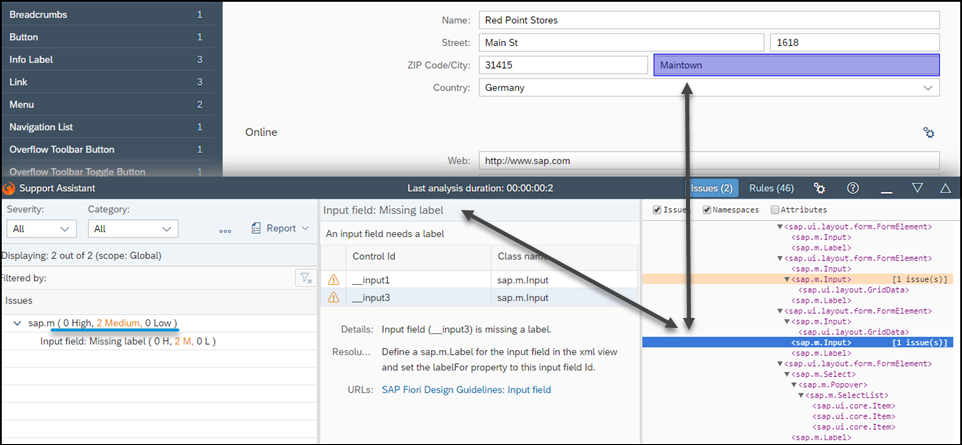This screenshot has height=445, width=962.
Task: Click the 'Last analysis duration' text
Action: pos(480,188)
